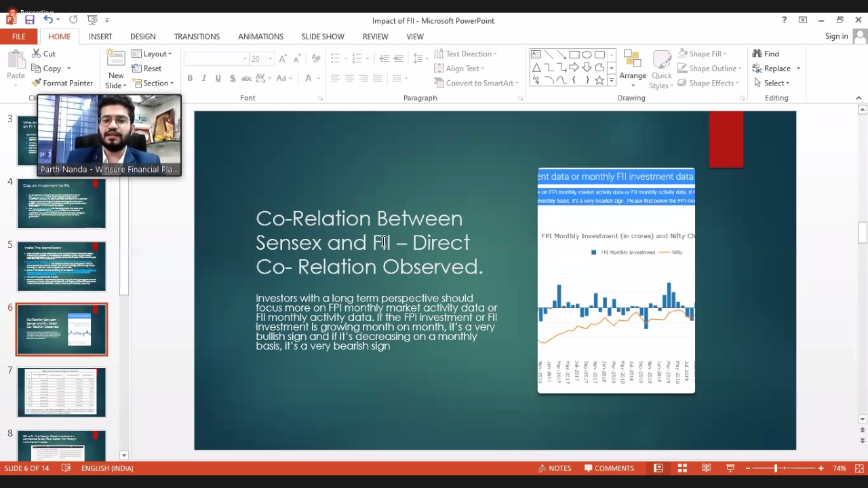Open the Arrange tool
Image resolution: width=868 pixels, height=488 pixels.
click(x=632, y=69)
